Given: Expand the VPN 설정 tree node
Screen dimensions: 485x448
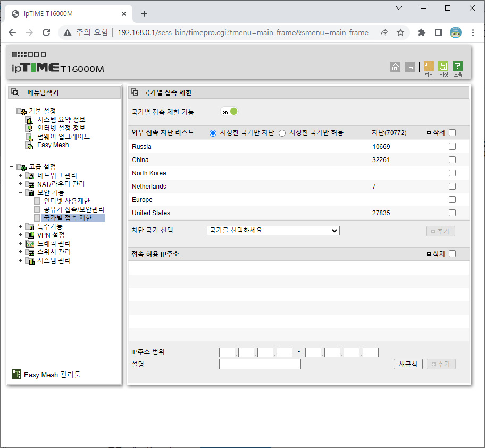Looking at the screenshot, I should point(20,235).
